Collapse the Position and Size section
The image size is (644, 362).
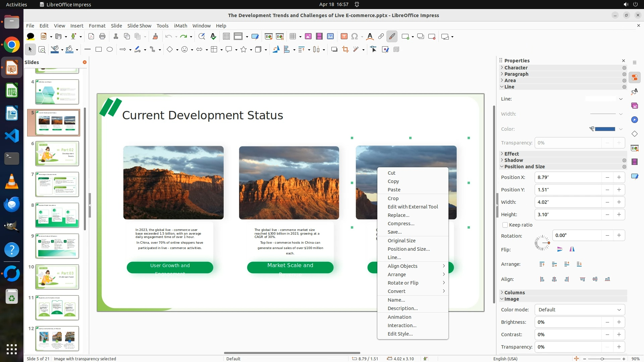524,167
